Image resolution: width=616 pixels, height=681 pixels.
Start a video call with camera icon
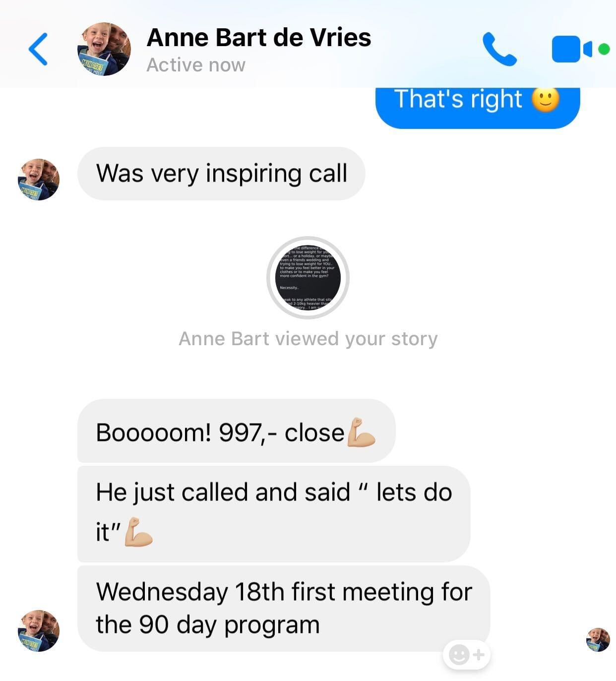pos(580,49)
